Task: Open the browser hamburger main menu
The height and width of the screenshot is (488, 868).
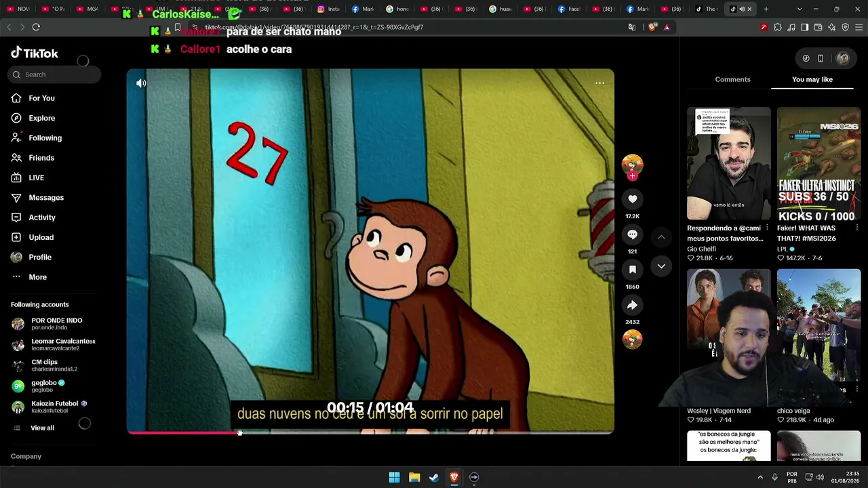Action: (x=859, y=27)
